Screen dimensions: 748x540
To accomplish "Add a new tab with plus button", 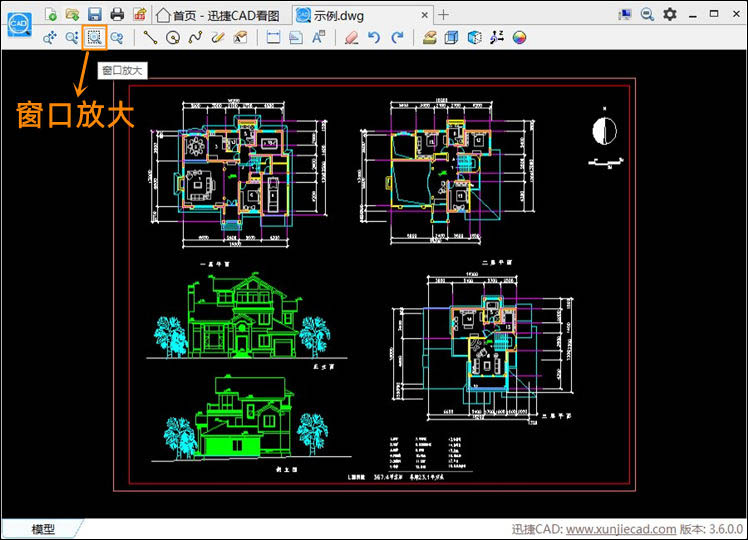I will pos(443,15).
